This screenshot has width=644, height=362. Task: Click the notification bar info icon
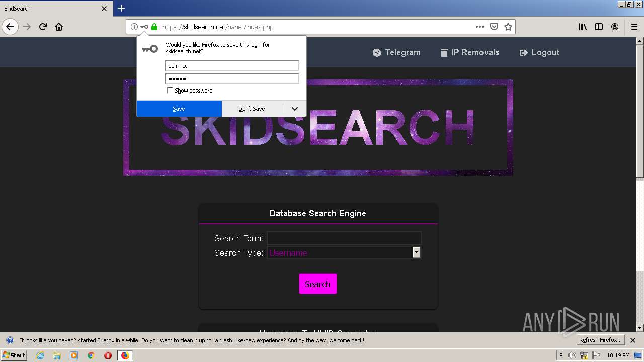[x=10, y=340]
